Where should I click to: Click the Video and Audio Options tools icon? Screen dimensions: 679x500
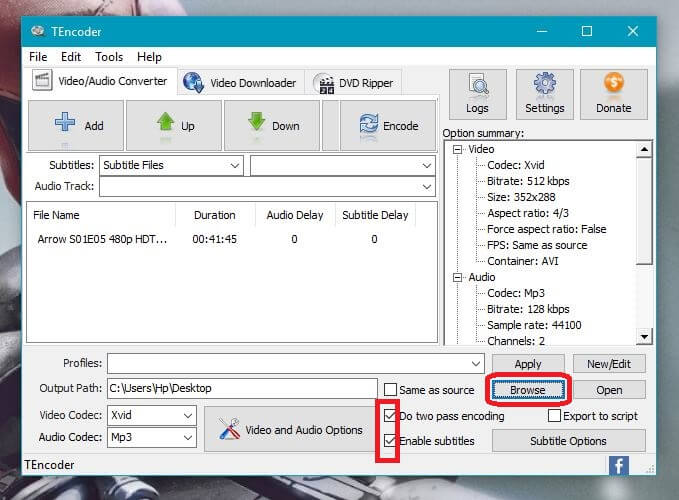tap(229, 429)
